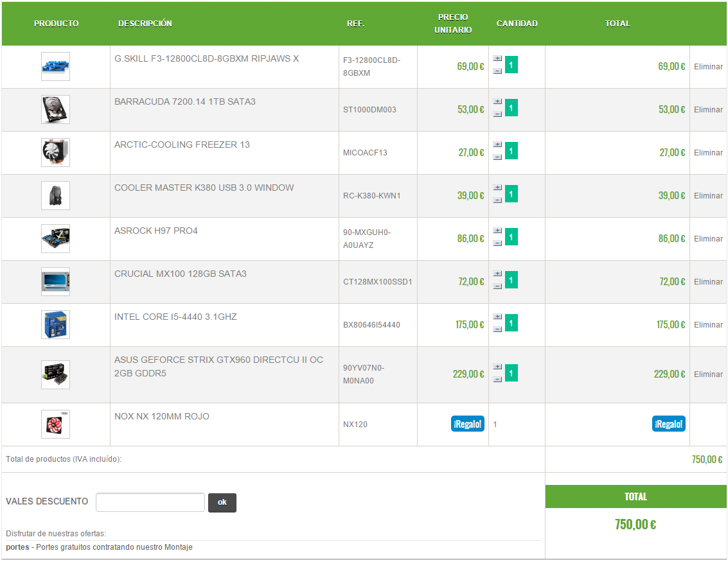
Task: Submit voucher with the ok button
Action: click(222, 503)
